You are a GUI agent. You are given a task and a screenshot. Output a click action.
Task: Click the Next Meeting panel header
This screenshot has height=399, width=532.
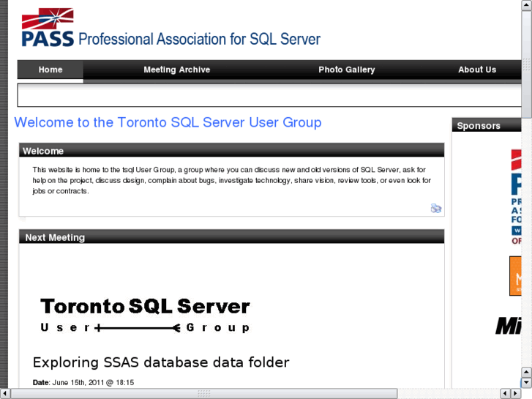click(231, 237)
